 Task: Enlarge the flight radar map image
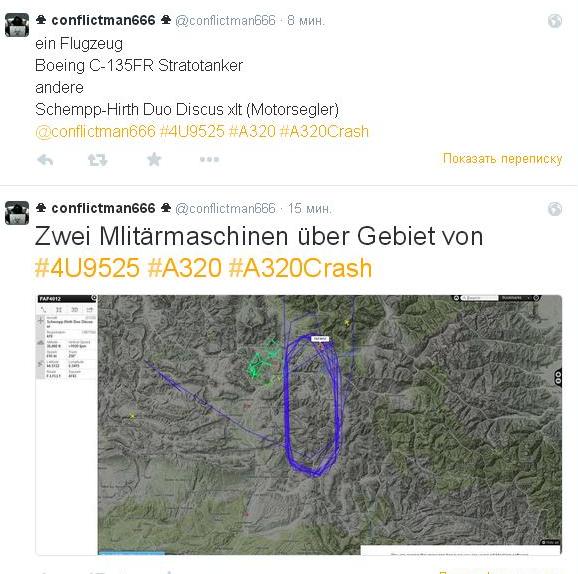click(x=299, y=425)
